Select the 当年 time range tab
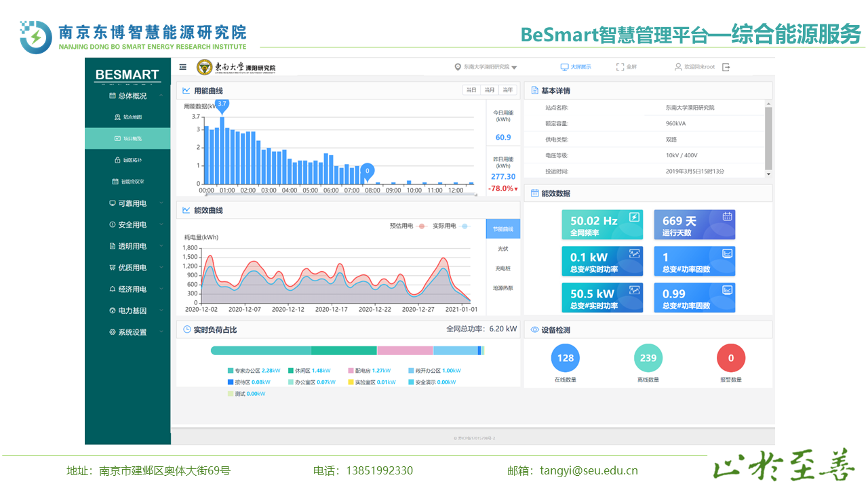 (508, 90)
